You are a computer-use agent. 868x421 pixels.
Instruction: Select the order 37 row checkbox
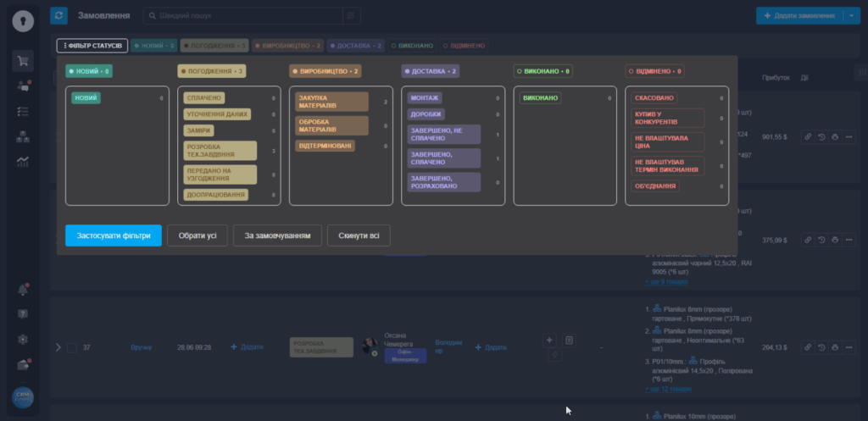pos(72,347)
